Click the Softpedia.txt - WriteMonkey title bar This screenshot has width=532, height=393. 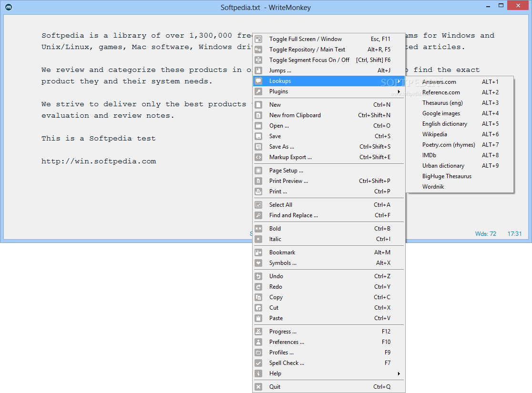(266, 8)
